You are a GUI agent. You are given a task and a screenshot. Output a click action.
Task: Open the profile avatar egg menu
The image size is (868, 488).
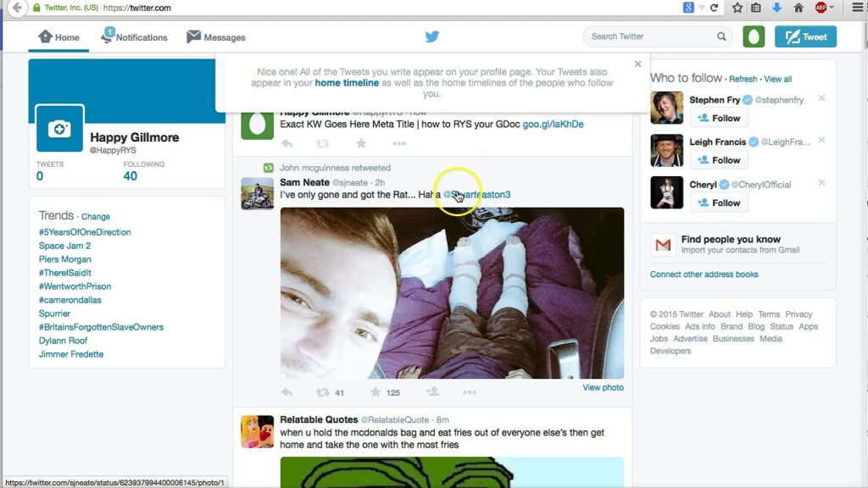pyautogui.click(x=754, y=36)
